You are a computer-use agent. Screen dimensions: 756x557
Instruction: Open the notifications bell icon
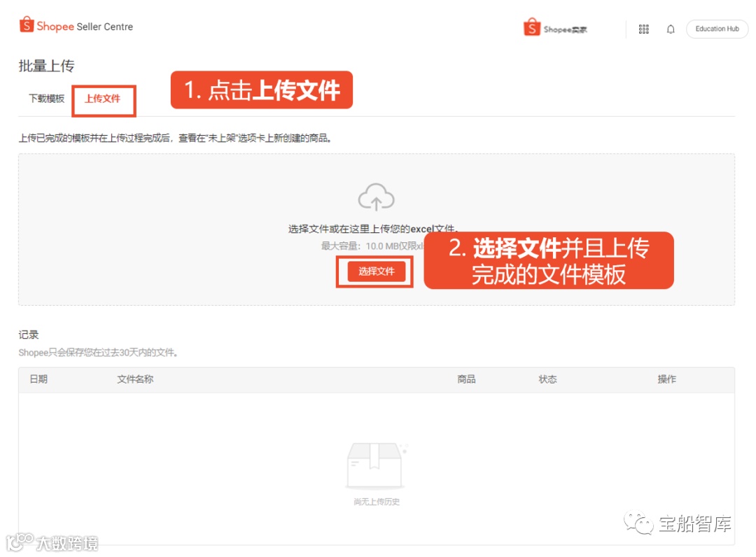(x=671, y=29)
